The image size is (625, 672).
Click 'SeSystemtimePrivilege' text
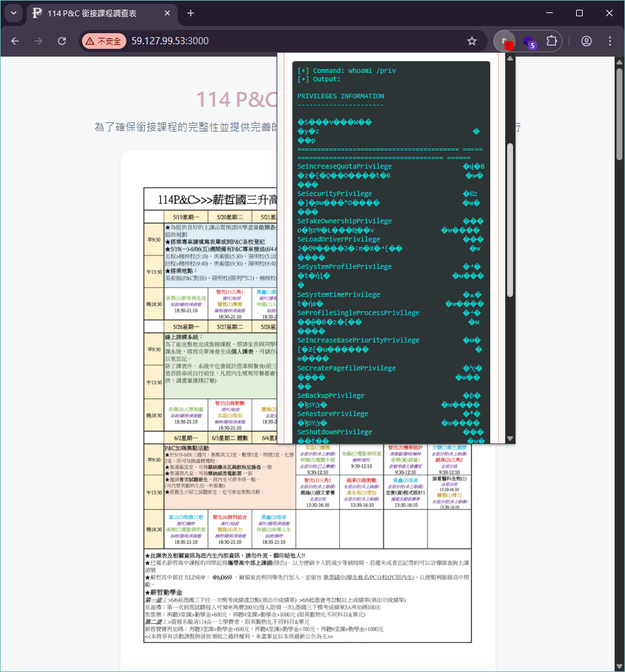point(339,295)
